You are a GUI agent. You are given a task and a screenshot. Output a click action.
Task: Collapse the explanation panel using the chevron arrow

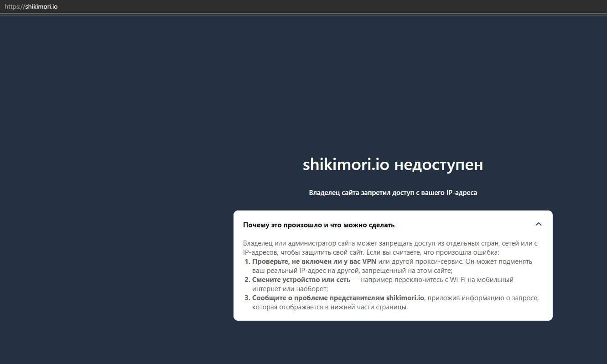click(539, 224)
